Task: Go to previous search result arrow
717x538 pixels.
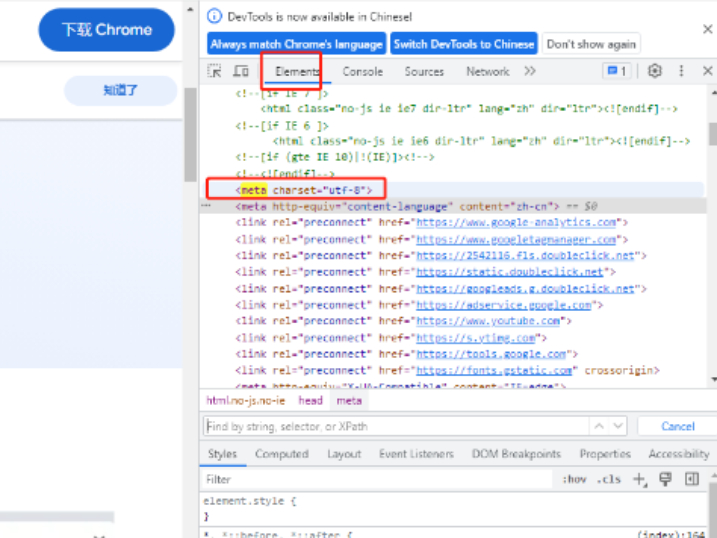Action: (599, 426)
